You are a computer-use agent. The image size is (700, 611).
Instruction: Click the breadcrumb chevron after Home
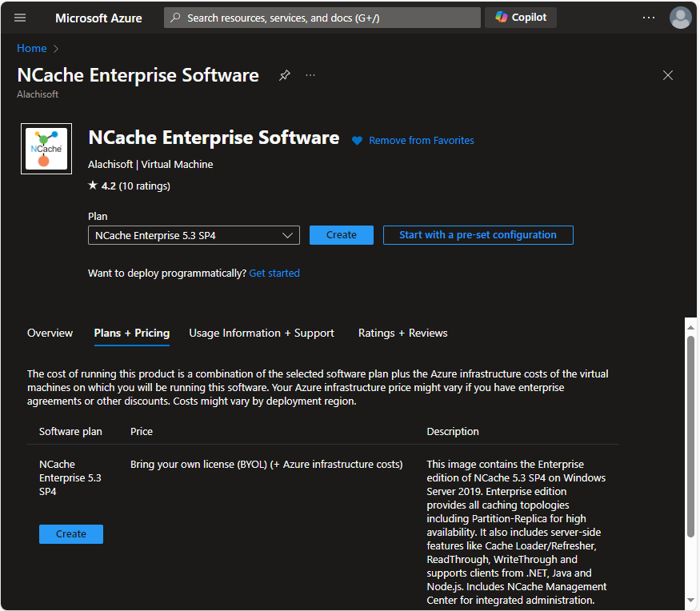tap(56, 49)
